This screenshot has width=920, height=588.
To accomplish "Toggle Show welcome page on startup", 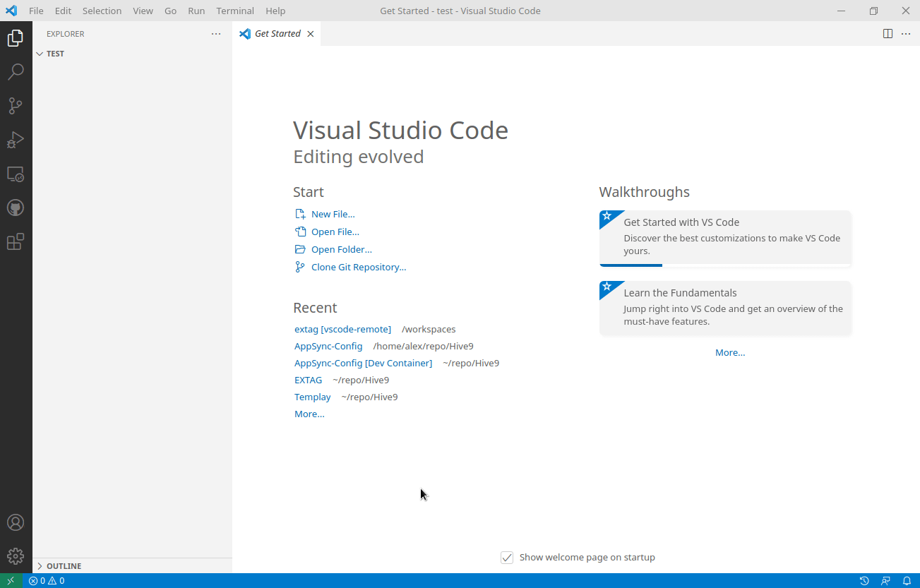I will coord(507,557).
